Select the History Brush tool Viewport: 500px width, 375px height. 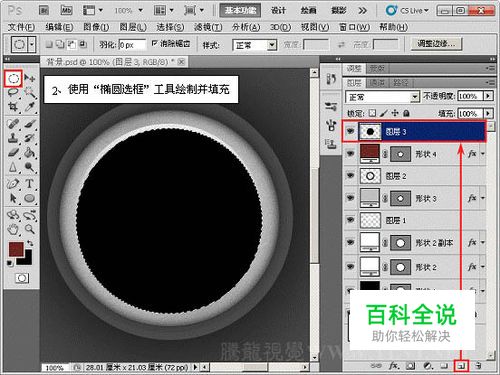(x=30, y=138)
